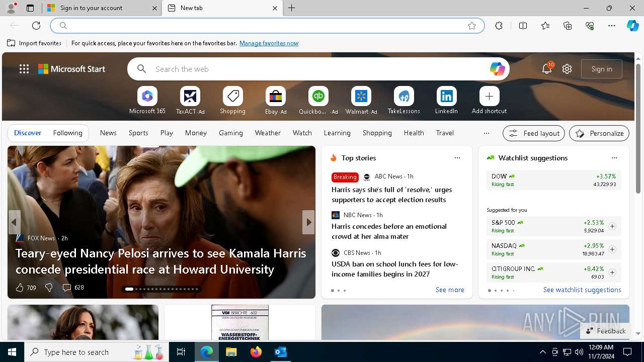
Task: Open Watchlist suggestions options menu
Action: (x=614, y=158)
